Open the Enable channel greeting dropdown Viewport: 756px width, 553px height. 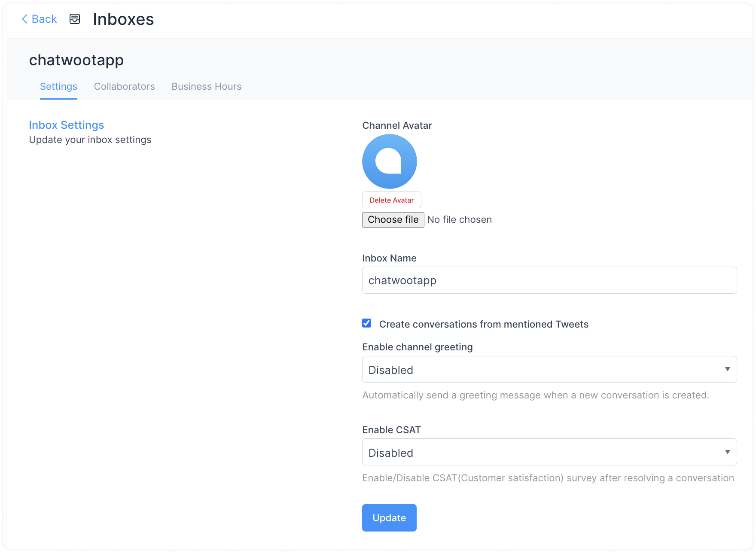coord(549,369)
